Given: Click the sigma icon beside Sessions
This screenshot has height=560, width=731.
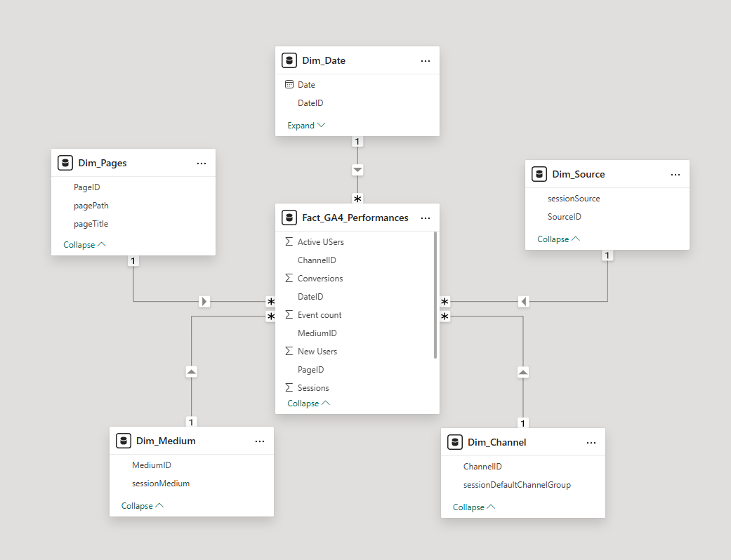Looking at the screenshot, I should pyautogui.click(x=289, y=387).
